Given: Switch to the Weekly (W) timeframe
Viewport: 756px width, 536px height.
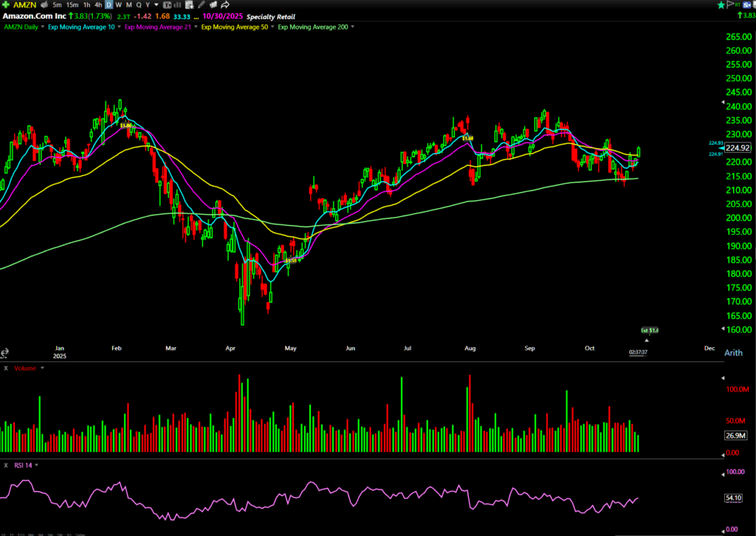Looking at the screenshot, I should point(118,4).
